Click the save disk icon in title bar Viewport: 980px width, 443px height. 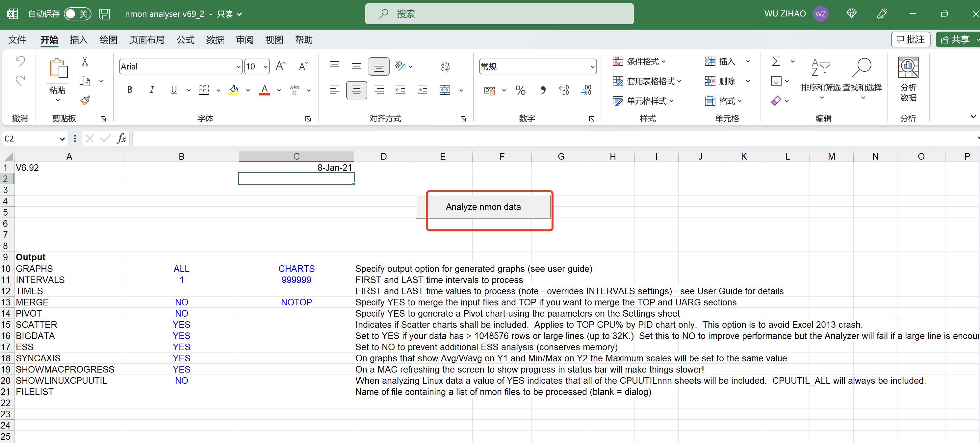pos(105,14)
